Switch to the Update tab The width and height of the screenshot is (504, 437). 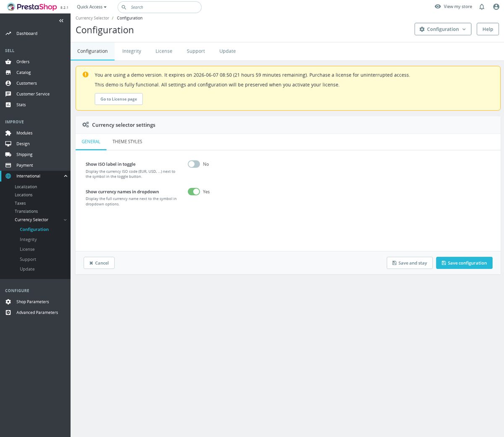tap(228, 51)
